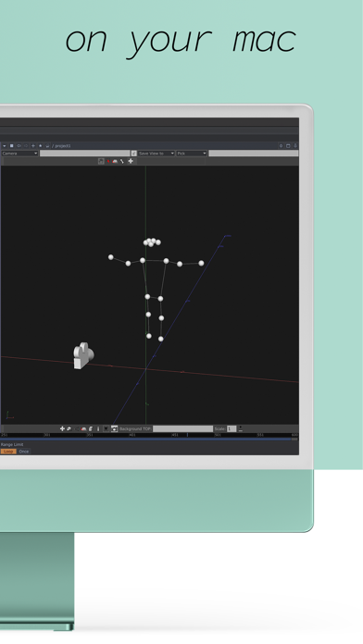Open the path bar down-arrow menu

click(4, 146)
